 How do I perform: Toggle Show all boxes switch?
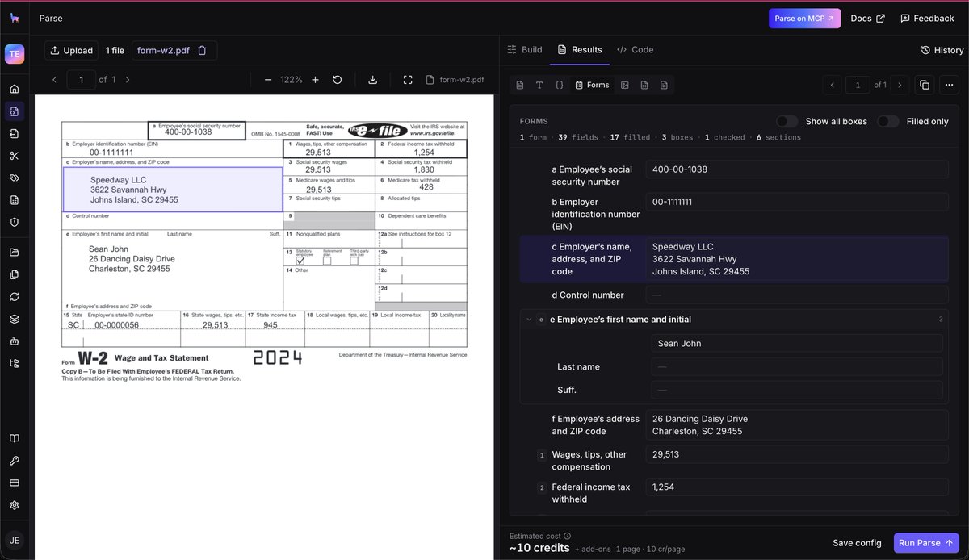click(x=787, y=121)
